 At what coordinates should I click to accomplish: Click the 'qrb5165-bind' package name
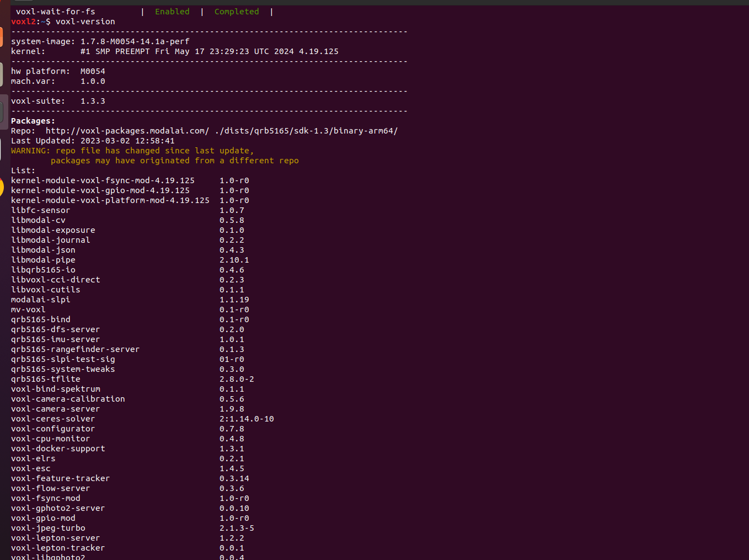41,319
